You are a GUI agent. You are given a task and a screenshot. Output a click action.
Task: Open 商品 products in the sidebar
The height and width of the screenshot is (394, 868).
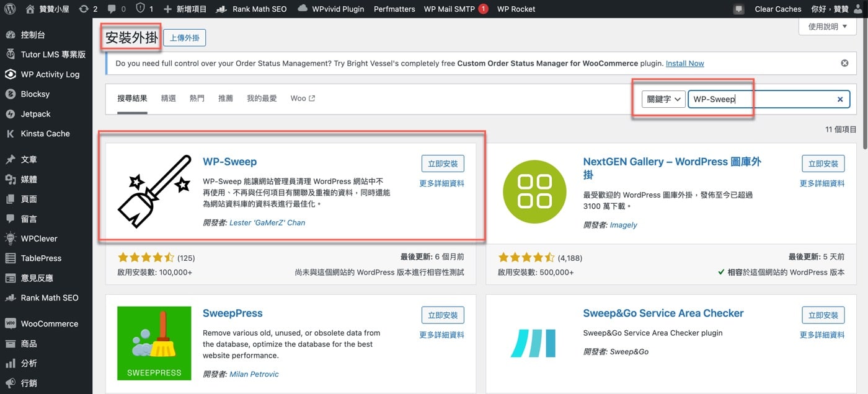(x=46, y=343)
